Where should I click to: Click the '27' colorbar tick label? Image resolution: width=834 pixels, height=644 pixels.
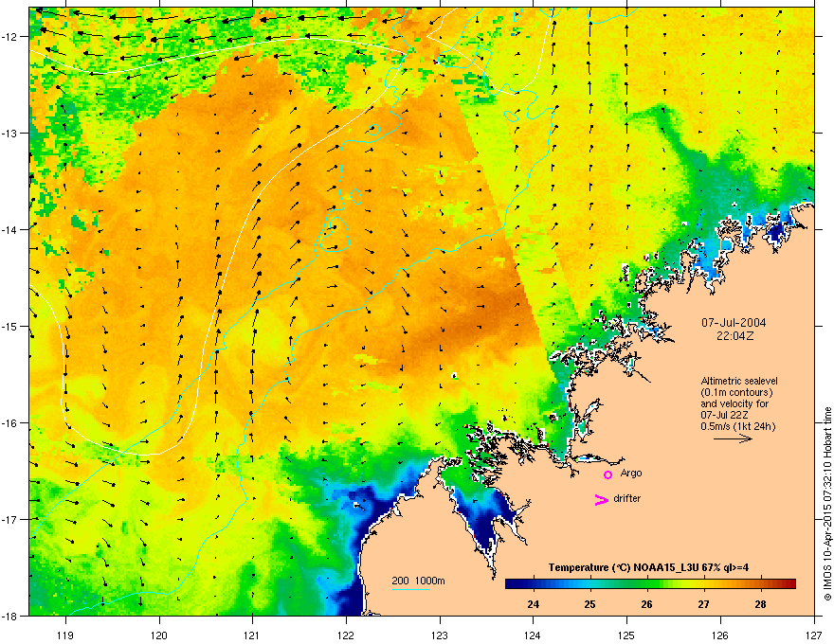click(703, 604)
